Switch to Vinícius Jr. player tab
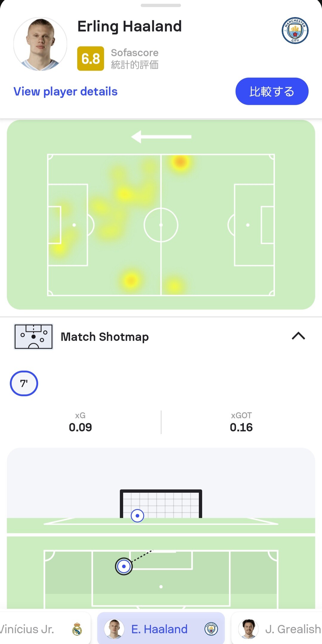This screenshot has width=322, height=644. pyautogui.click(x=42, y=629)
